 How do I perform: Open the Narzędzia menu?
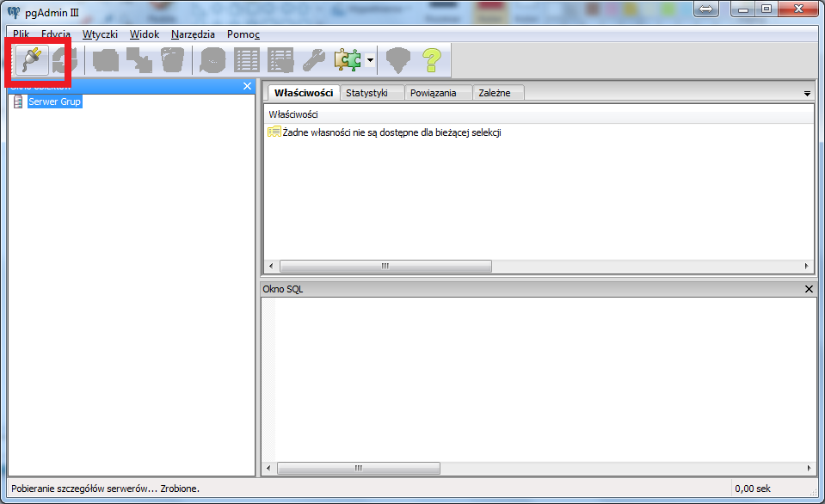[193, 34]
